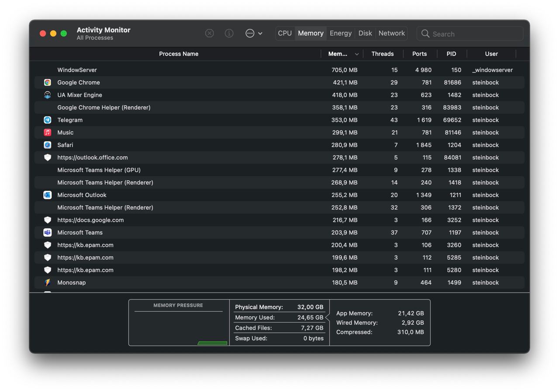Switch to the Energy tab
Viewport: 559px width, 392px height.
[x=341, y=33]
